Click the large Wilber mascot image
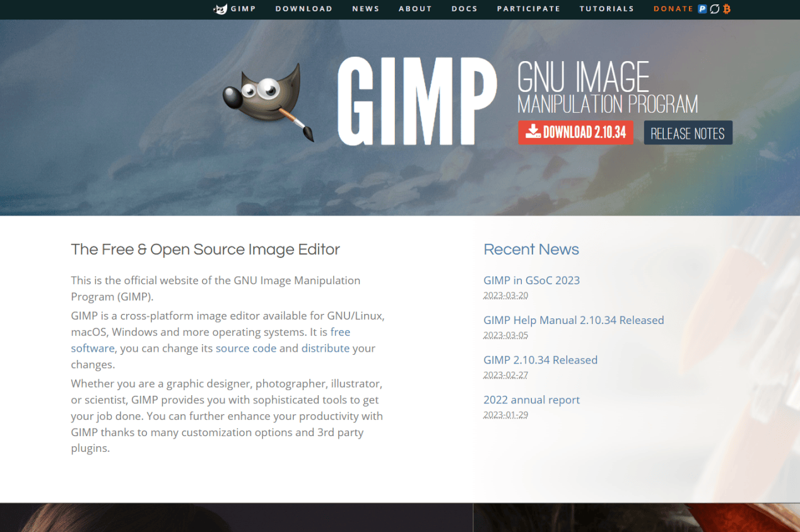The width and height of the screenshot is (800, 532). pos(268,100)
